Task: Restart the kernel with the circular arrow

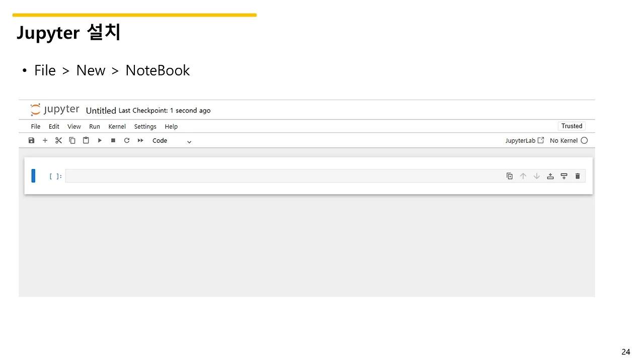Action: coord(127,141)
